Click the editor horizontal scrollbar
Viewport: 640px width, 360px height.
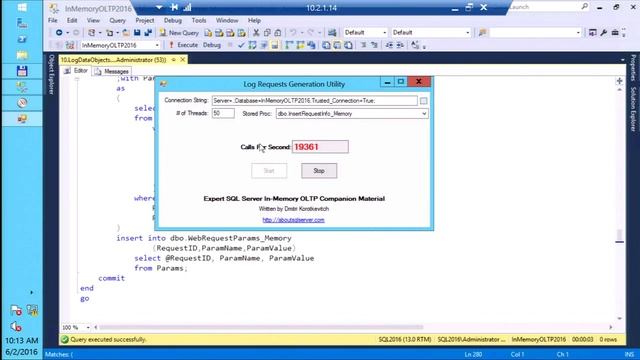261,327
